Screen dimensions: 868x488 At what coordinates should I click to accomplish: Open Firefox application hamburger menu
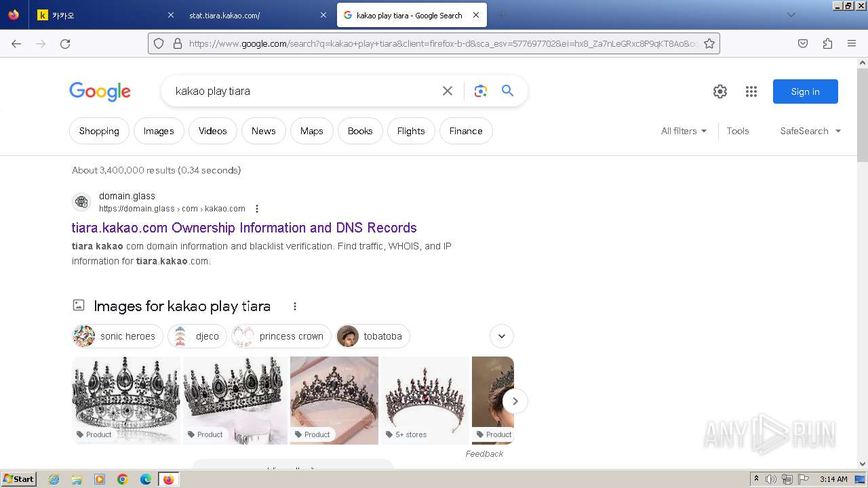(x=852, y=43)
